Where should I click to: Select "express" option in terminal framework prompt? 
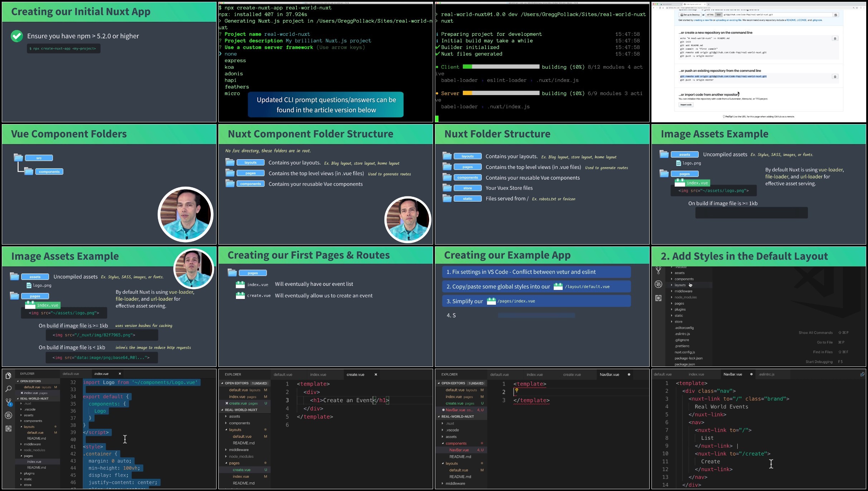(x=235, y=60)
